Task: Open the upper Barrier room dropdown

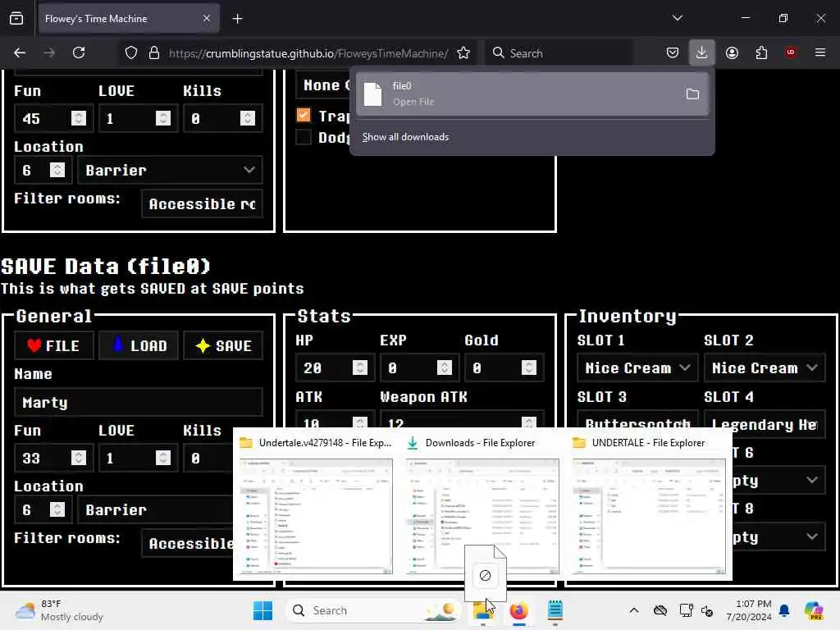Action: point(170,171)
